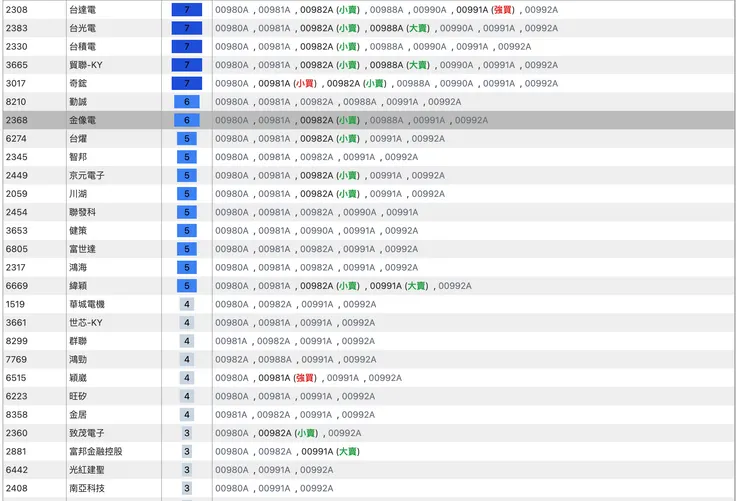The width and height of the screenshot is (740, 501).
Task: Click 00988A (大賣) in the 3665 row
Action: (x=399, y=65)
